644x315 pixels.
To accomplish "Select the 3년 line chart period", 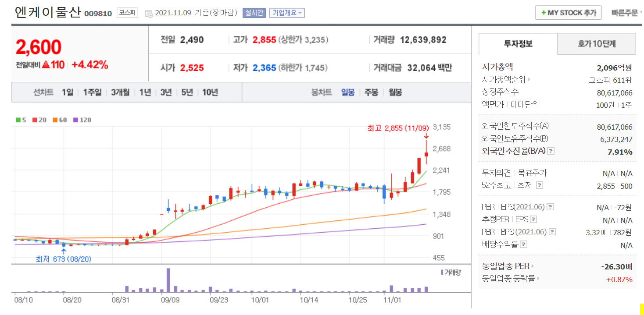I will [166, 92].
